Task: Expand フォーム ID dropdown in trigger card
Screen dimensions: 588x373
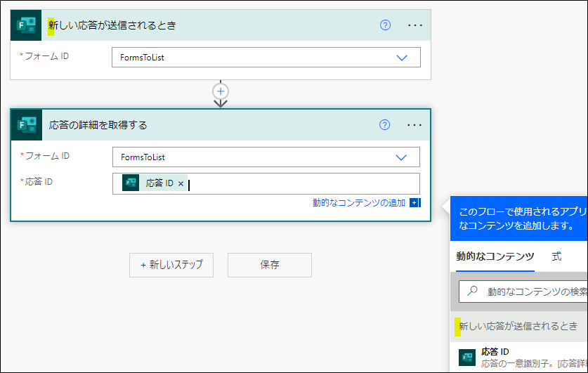Action: pyautogui.click(x=402, y=58)
